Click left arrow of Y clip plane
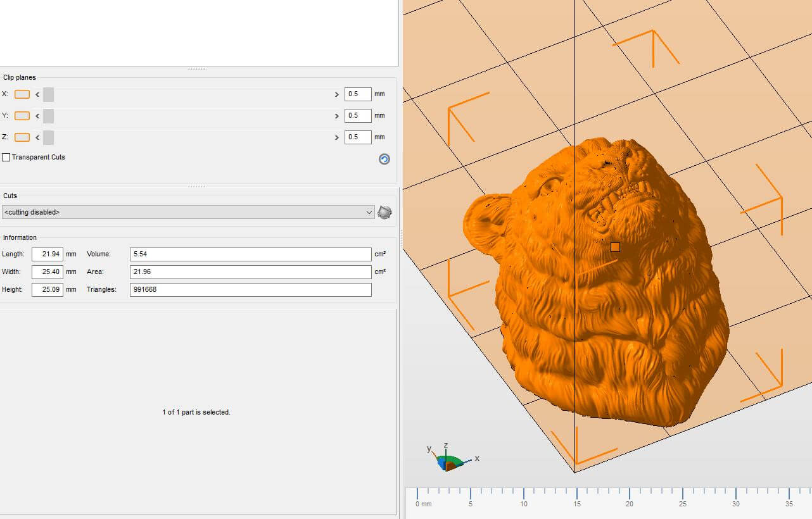812x519 pixels. [x=37, y=116]
